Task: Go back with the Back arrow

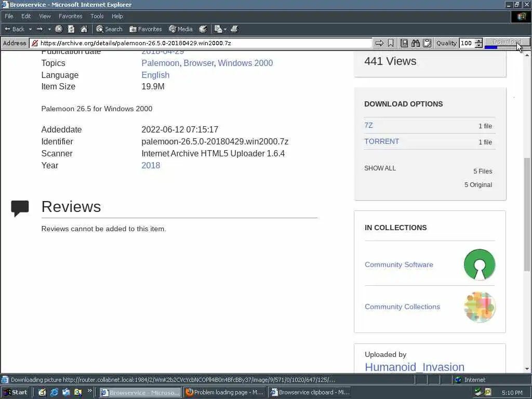Action: [x=14, y=29]
